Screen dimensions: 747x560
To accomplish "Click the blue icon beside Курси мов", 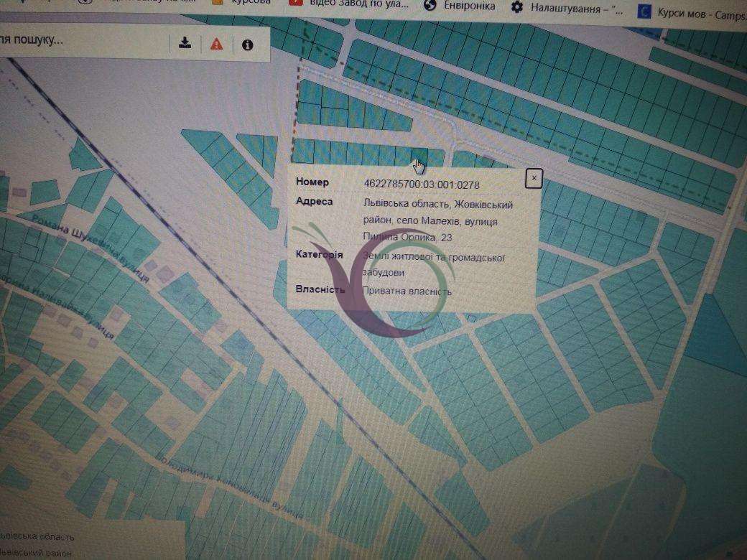I will (x=644, y=11).
